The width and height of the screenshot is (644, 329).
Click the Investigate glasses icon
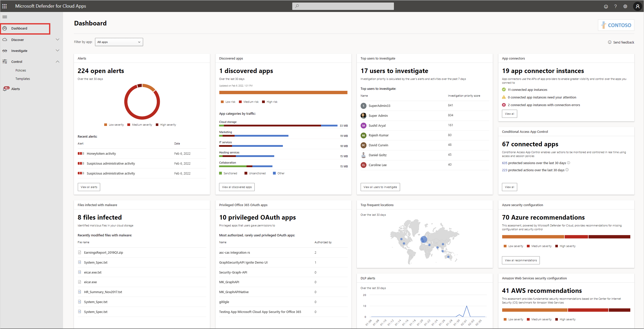(x=5, y=51)
